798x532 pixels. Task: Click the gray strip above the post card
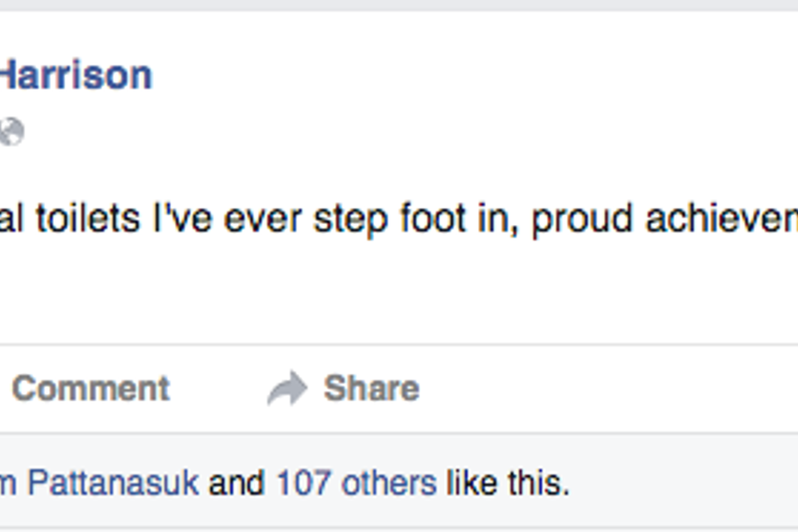click(403, 5)
